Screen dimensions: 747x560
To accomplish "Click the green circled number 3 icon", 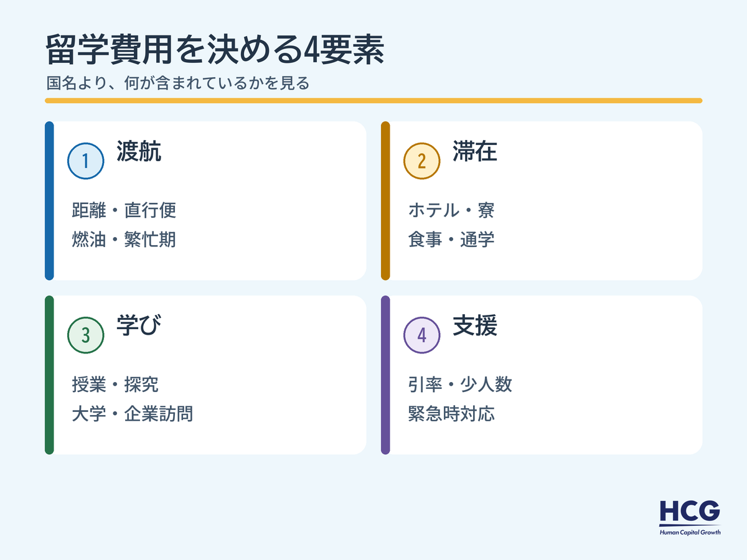I will (x=86, y=335).
